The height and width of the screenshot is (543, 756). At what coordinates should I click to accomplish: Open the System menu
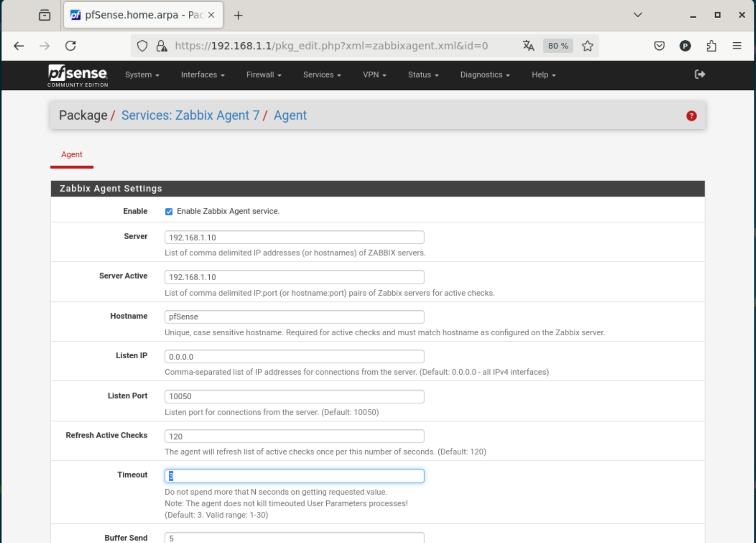point(142,75)
